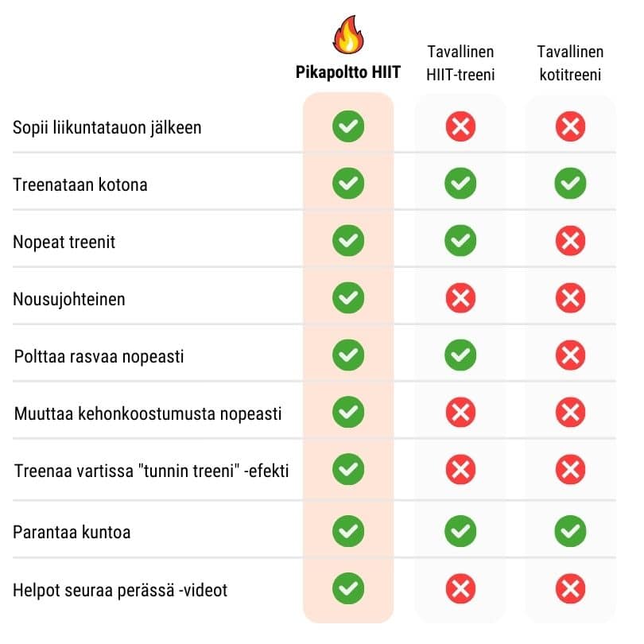Click Tavallinen kotitreeni checkmark for Parantaa kuntoa
Viewport: 644px width, 644px height.
coord(570,531)
